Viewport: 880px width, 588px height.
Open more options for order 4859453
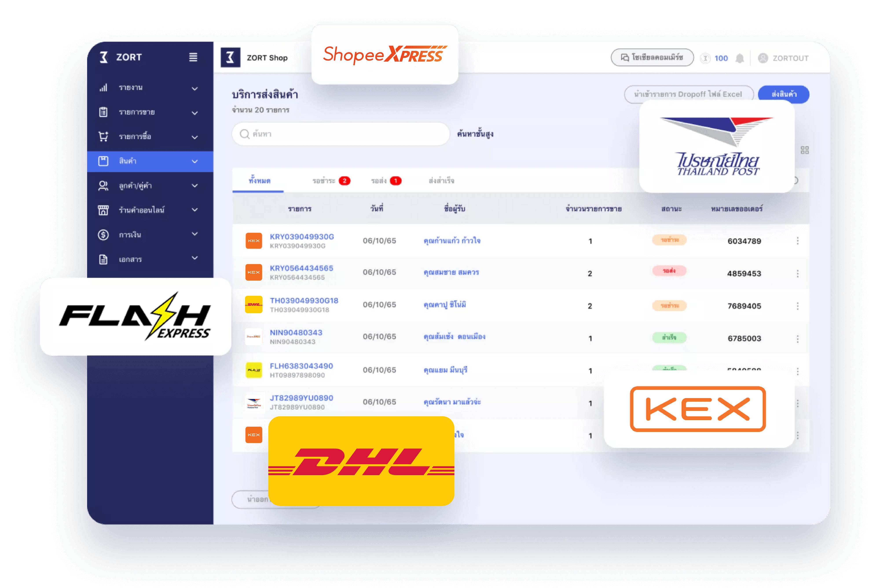click(797, 273)
